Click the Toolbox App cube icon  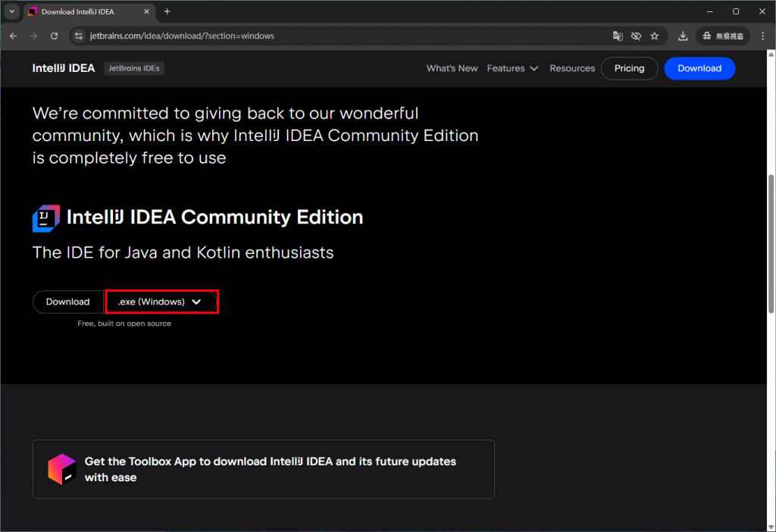coord(62,468)
